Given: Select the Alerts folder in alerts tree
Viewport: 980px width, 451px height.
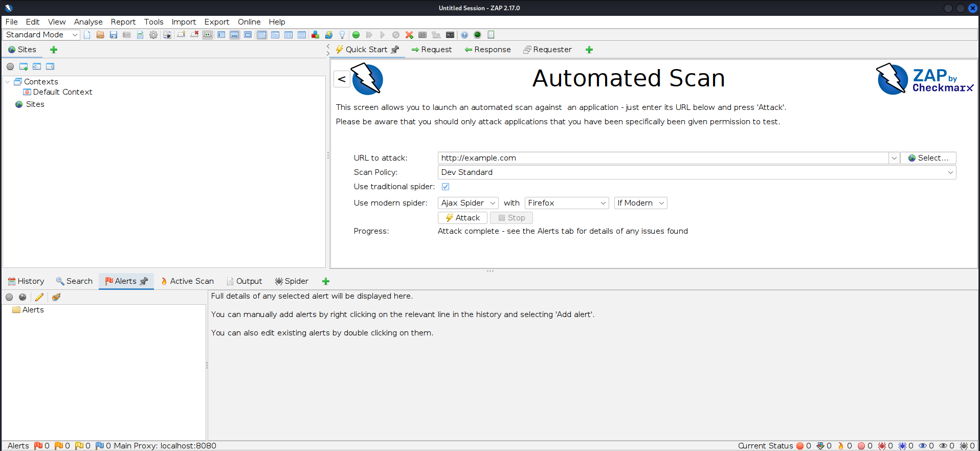Looking at the screenshot, I should point(28,310).
